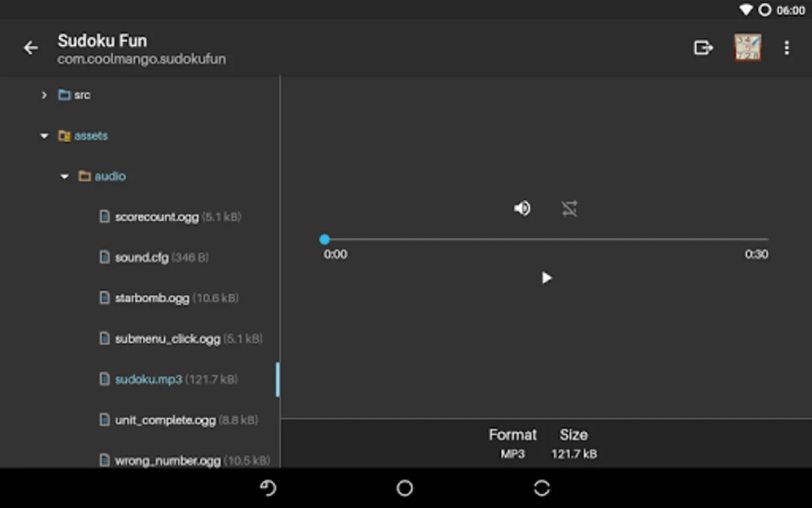Collapse the audio folder
812x508 pixels.
(x=64, y=176)
